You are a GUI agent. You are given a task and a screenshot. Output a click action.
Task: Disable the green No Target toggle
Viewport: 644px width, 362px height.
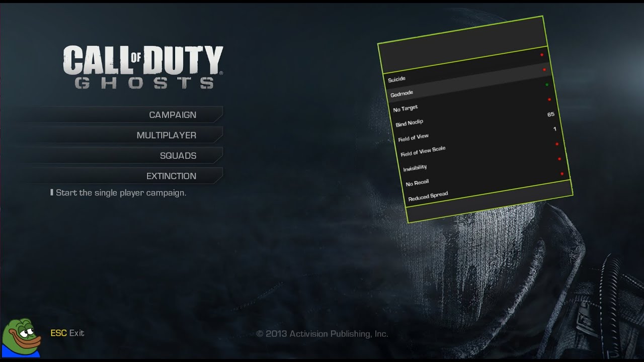(547, 84)
